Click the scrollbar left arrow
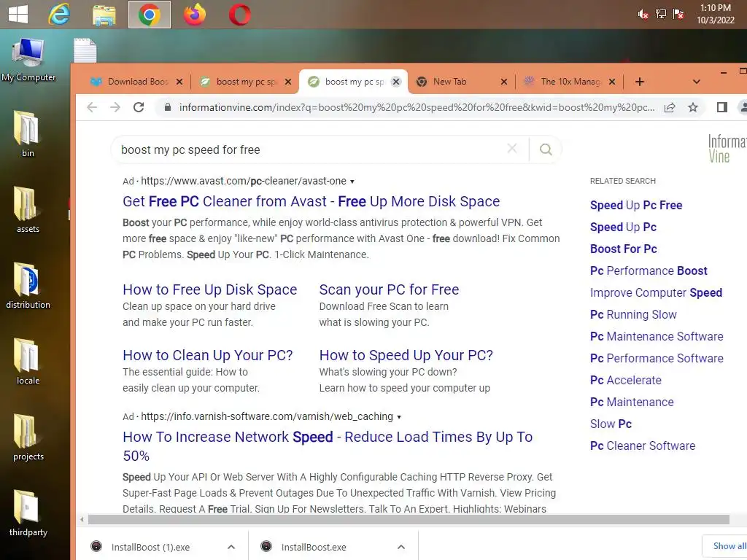The width and height of the screenshot is (747, 560). [x=82, y=519]
